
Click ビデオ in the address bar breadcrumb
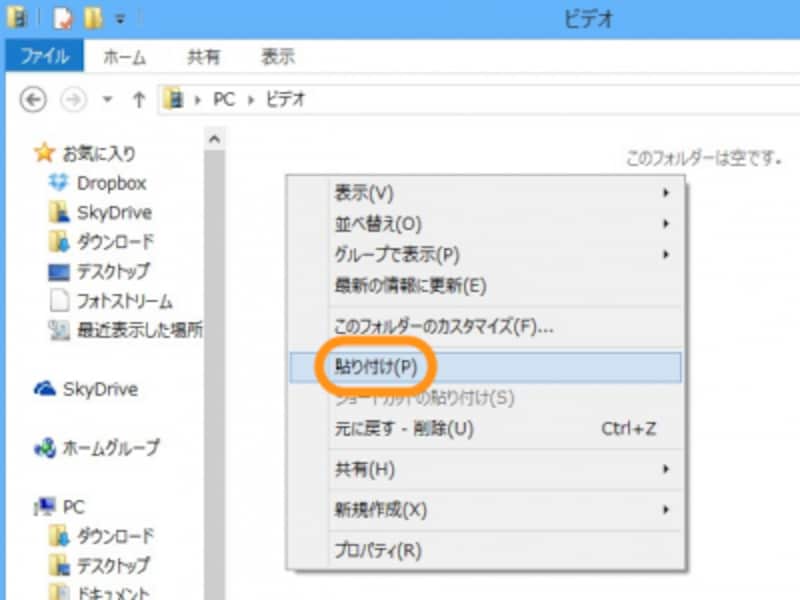tap(285, 100)
